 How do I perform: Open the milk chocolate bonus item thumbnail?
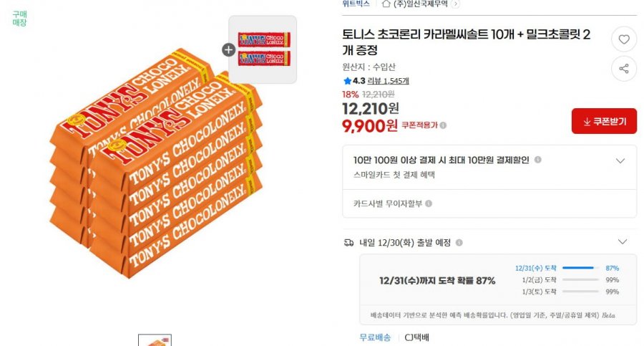[263, 49]
